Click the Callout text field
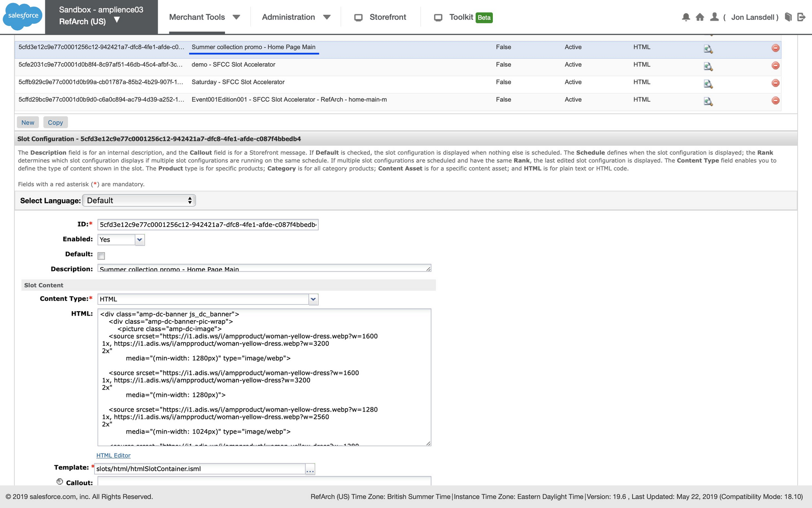 [264, 481]
